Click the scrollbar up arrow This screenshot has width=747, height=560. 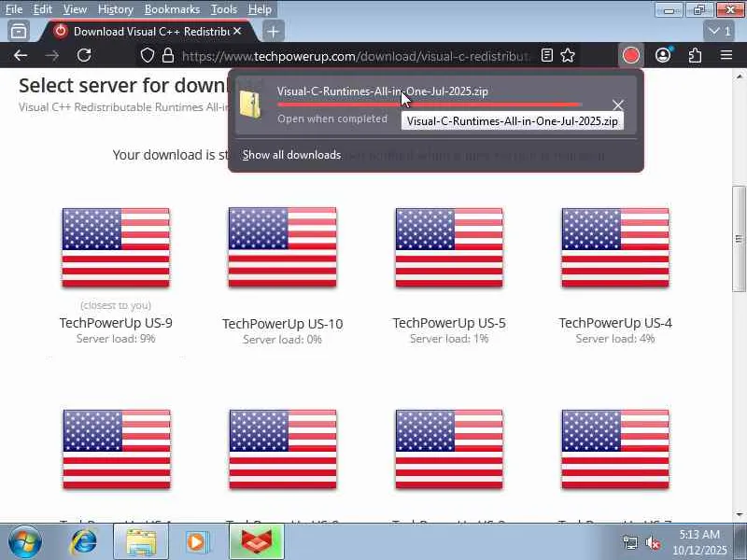739,77
